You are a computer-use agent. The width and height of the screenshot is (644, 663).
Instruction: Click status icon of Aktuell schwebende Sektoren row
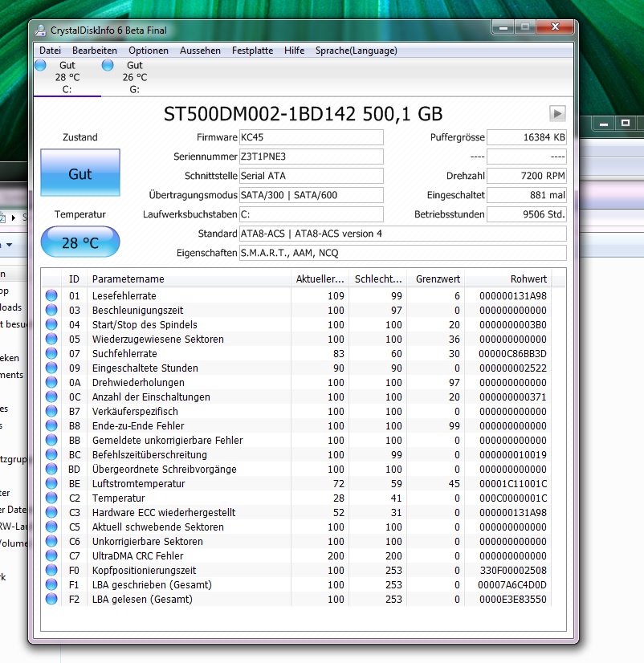coord(51,527)
